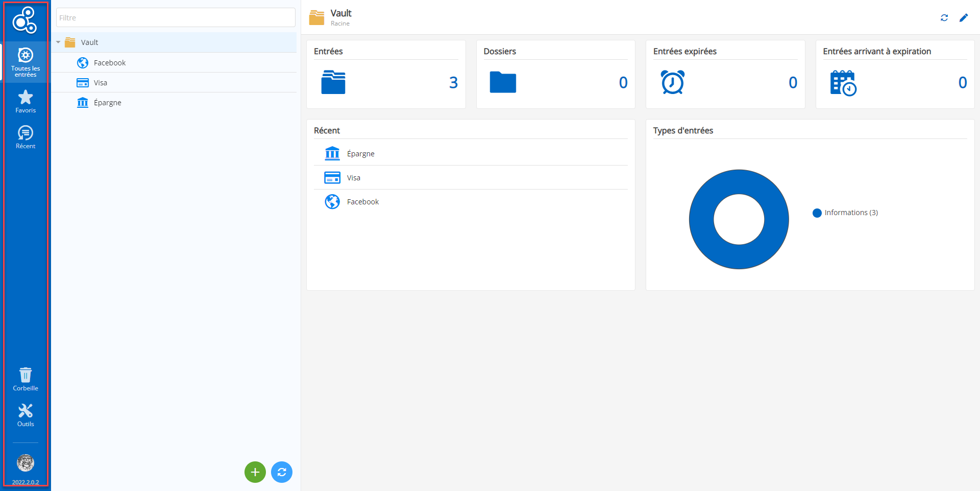
Task: Open the Récent sidebar section
Action: pos(26,137)
